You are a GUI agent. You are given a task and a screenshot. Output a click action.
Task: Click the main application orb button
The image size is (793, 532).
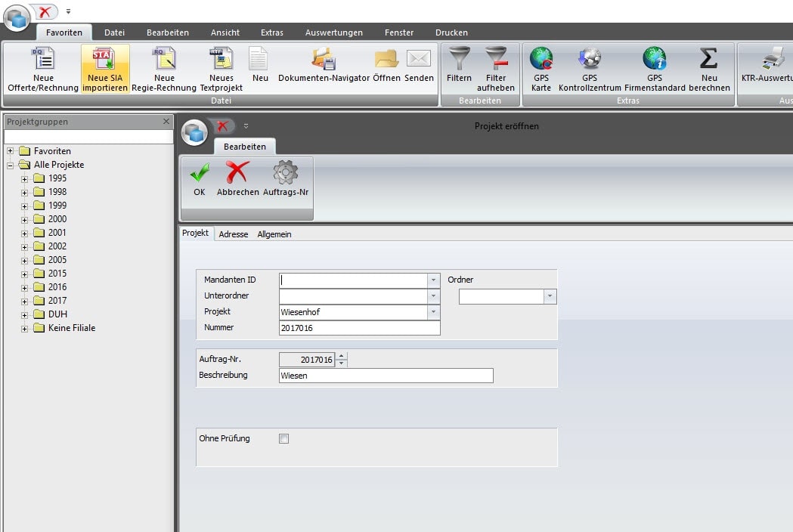pyautogui.click(x=17, y=17)
